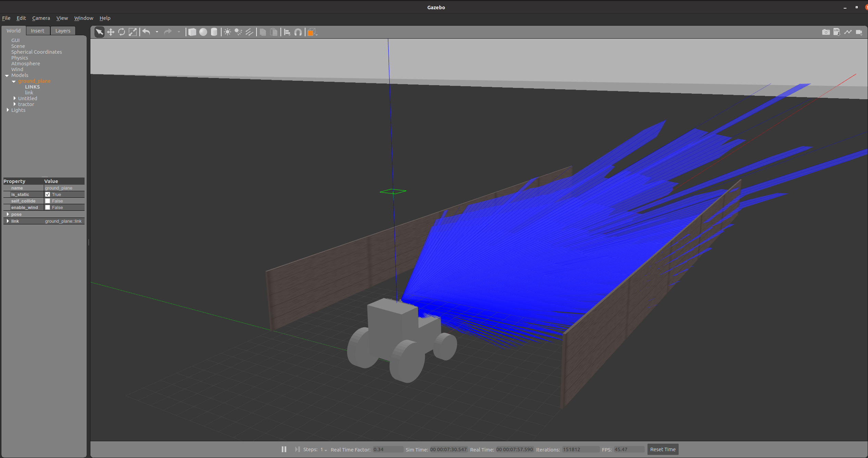Select the rotate mode tool

(x=122, y=32)
